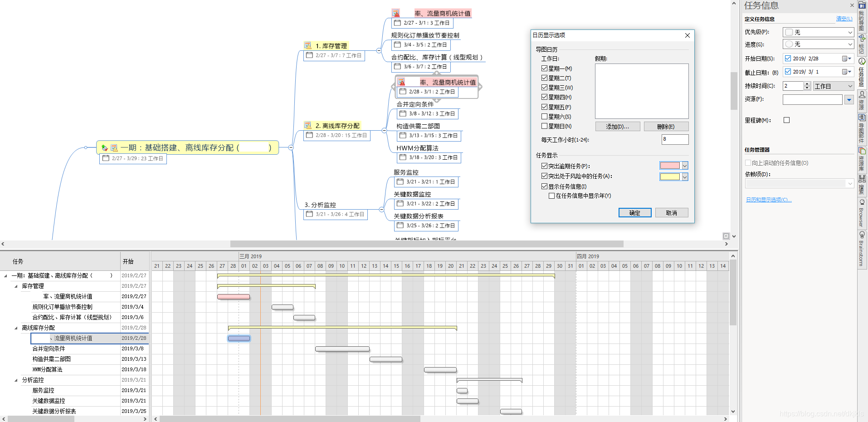Viewport: 868px width, 422px height.
Task: Uncheck 星期三(W) workday
Action: tap(544, 87)
